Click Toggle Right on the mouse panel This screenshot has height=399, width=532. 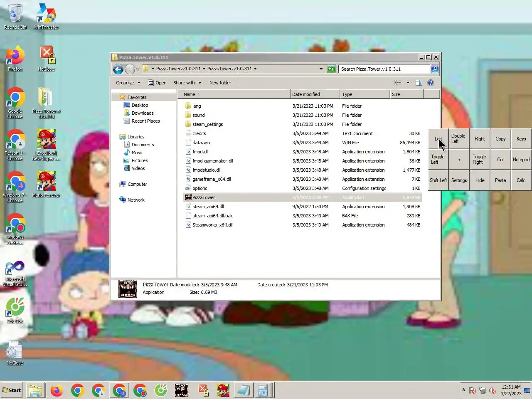point(480,160)
